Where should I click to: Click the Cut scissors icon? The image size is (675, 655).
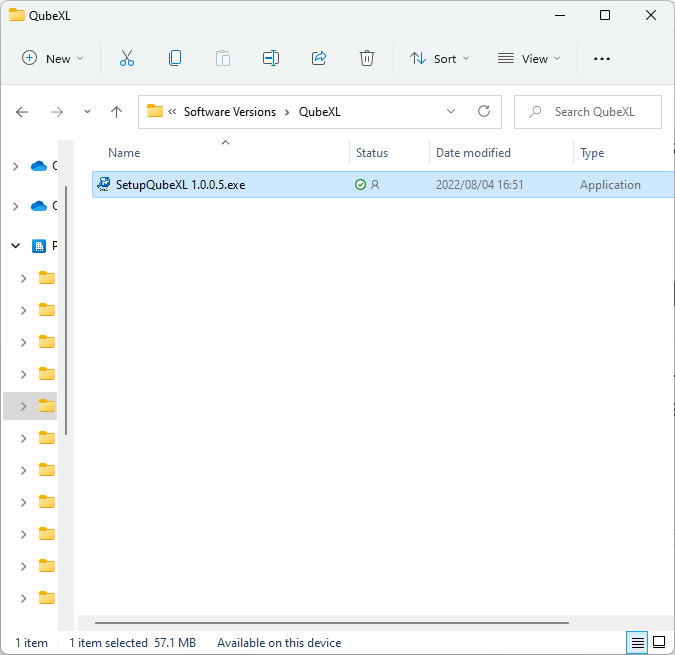tap(127, 59)
